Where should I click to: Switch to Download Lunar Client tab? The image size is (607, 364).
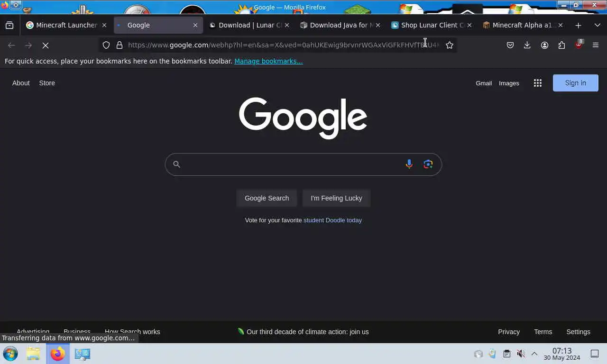249,25
